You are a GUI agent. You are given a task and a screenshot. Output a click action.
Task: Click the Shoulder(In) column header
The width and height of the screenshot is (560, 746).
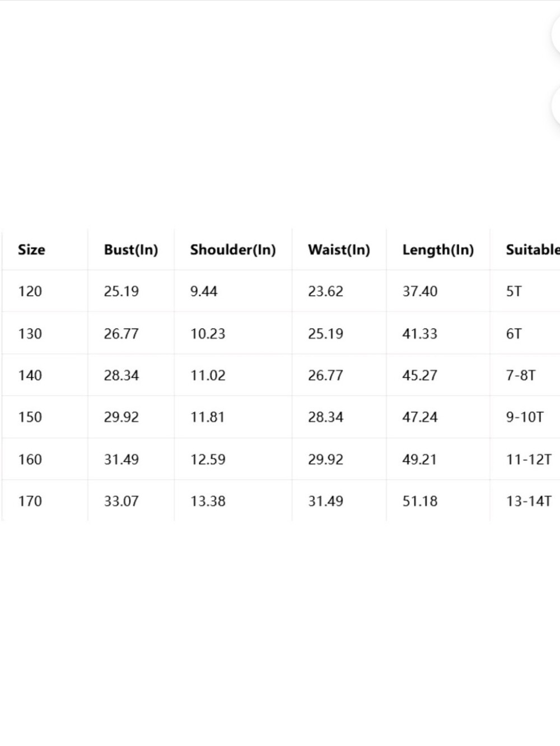pyautogui.click(x=233, y=249)
